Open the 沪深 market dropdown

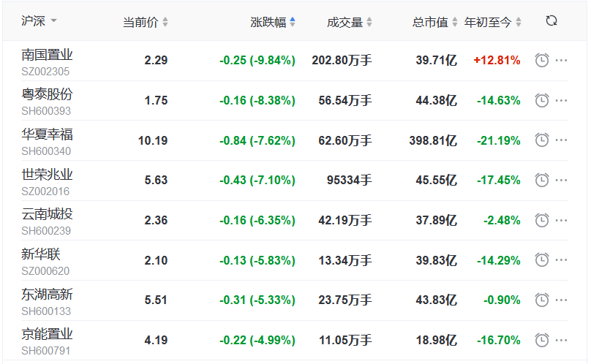[39, 20]
